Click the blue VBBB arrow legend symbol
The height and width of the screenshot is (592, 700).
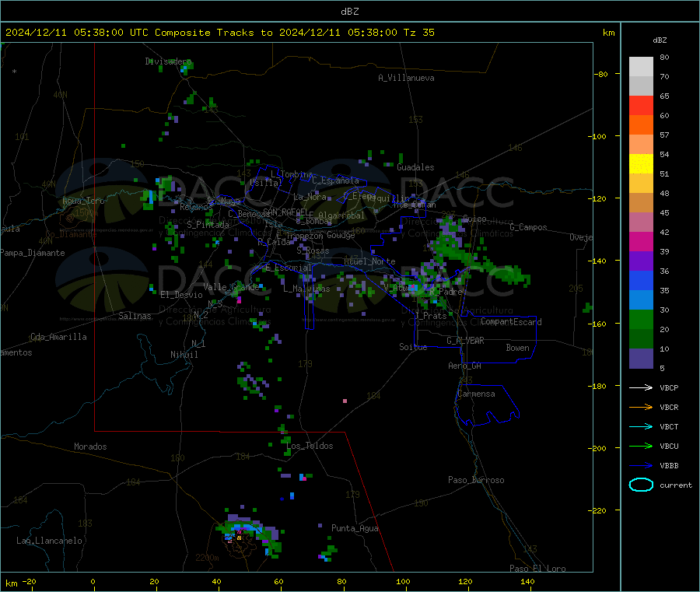point(641,466)
